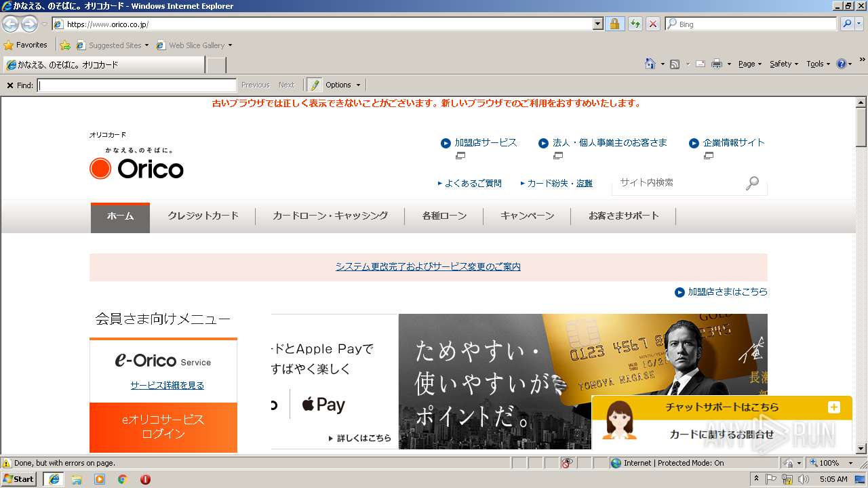868x488 pixels.
Task: Open the 加盟店さまはこちら link
Action: coord(728,292)
